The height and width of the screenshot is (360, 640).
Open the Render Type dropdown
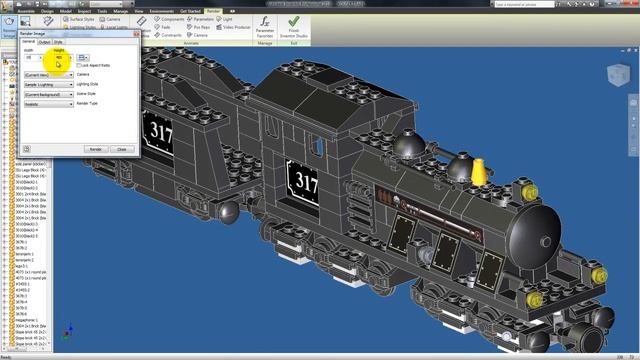pyautogui.click(x=49, y=104)
